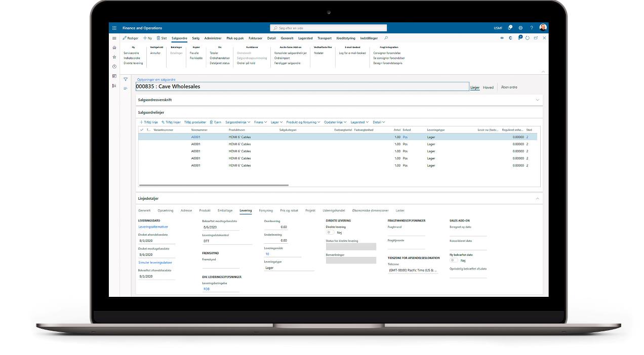Toggle the Ny bekræftet dato switch

pos(454,260)
